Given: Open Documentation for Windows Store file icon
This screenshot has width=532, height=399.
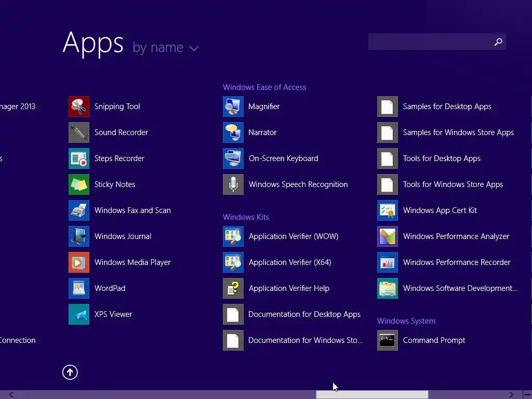Looking at the screenshot, I should pyautogui.click(x=233, y=340).
